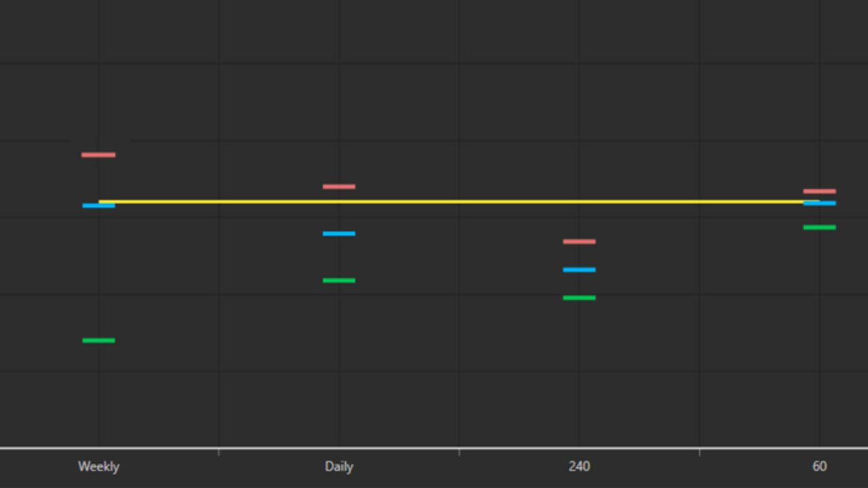This screenshot has width=868, height=488.
Task: Pick the red marker in the Daily column
Action: pyautogui.click(x=339, y=186)
